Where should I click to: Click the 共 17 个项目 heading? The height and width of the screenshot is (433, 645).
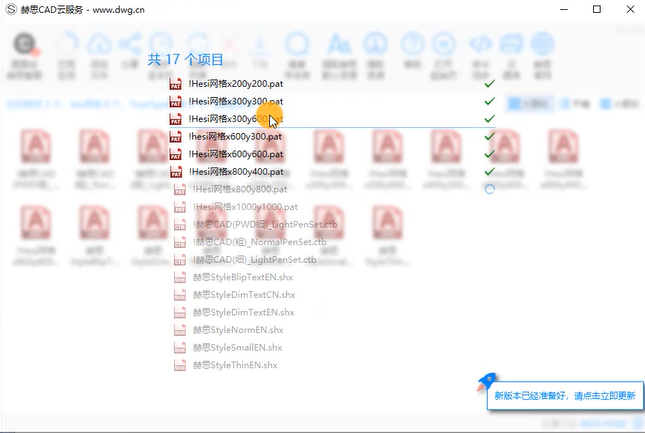pyautogui.click(x=186, y=60)
